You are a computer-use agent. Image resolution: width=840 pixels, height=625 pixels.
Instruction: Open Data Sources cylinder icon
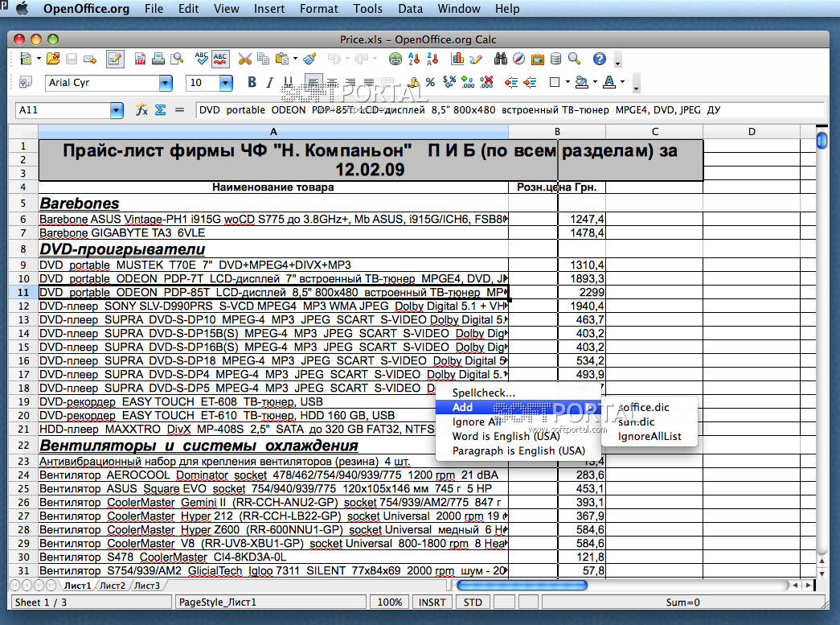pyautogui.click(x=556, y=59)
